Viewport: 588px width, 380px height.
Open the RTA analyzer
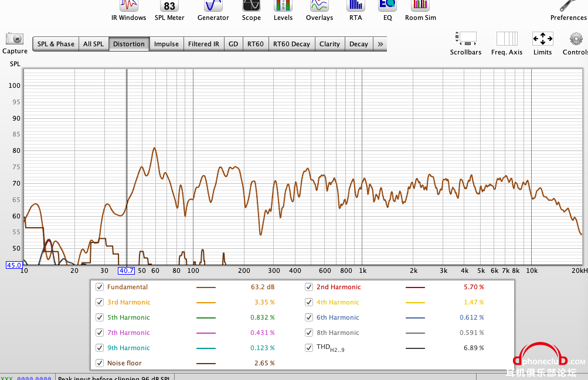click(355, 11)
